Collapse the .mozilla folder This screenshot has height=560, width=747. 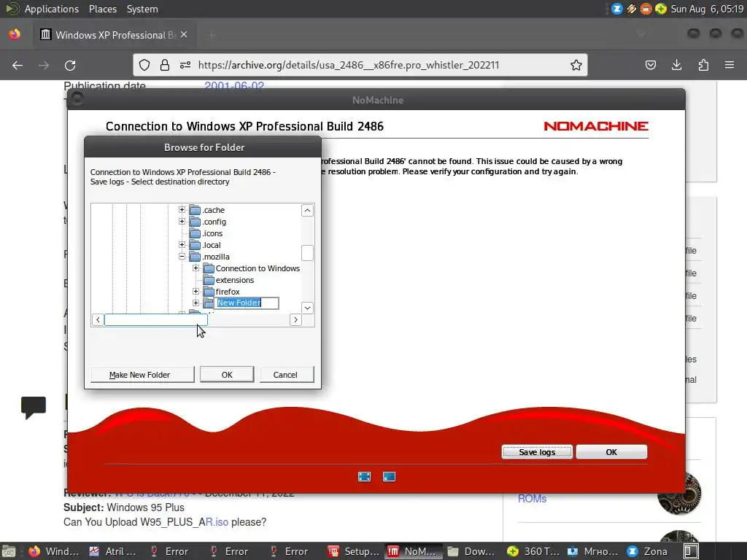182,256
